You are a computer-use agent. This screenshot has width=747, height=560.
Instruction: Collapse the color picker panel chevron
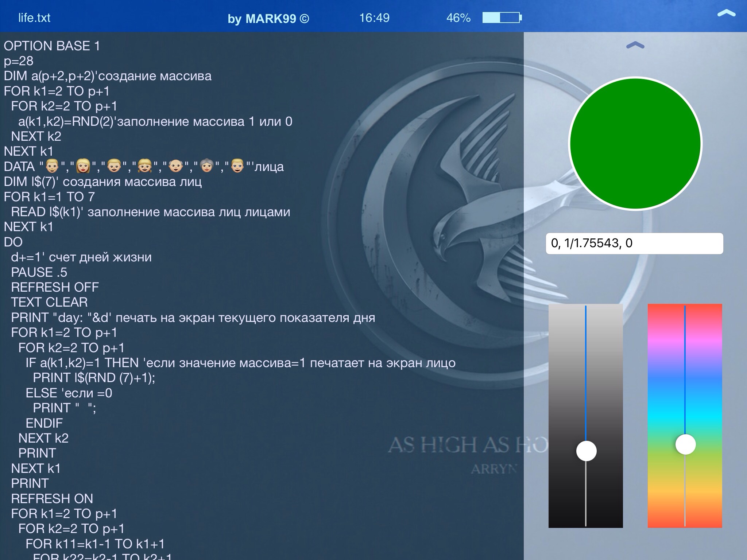point(635,45)
